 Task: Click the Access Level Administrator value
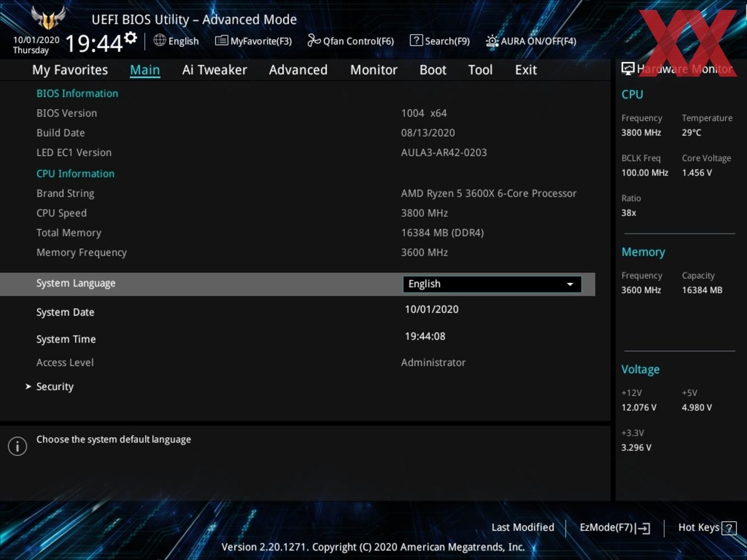coord(433,362)
